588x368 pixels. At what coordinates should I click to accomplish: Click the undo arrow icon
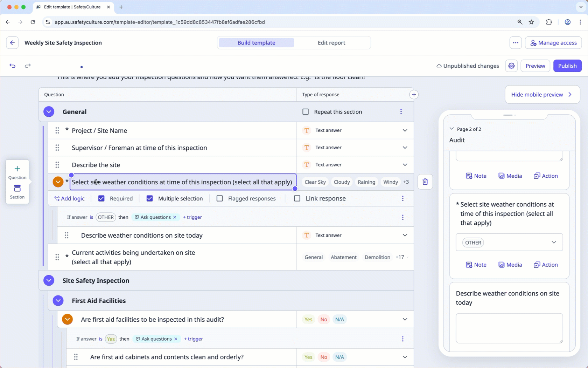tap(12, 66)
